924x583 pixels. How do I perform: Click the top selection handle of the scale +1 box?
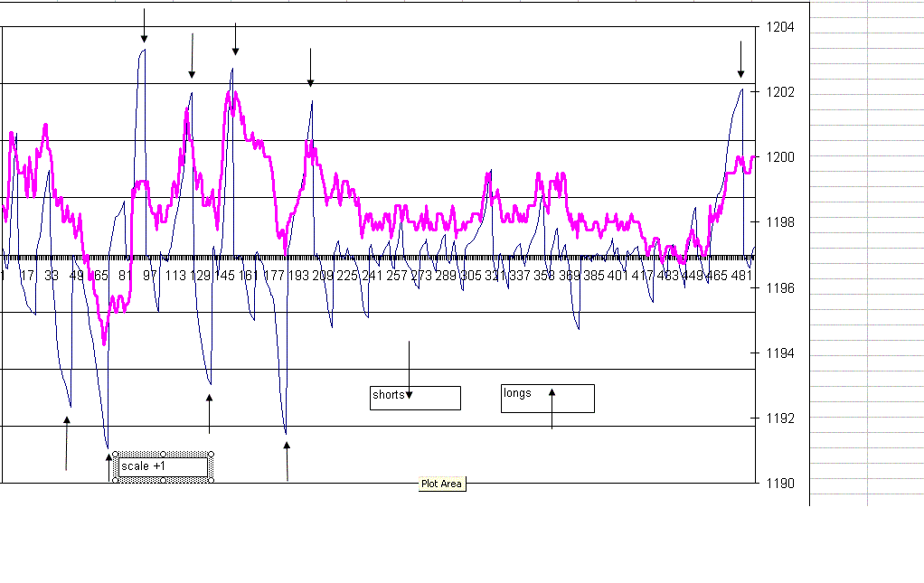(x=164, y=452)
